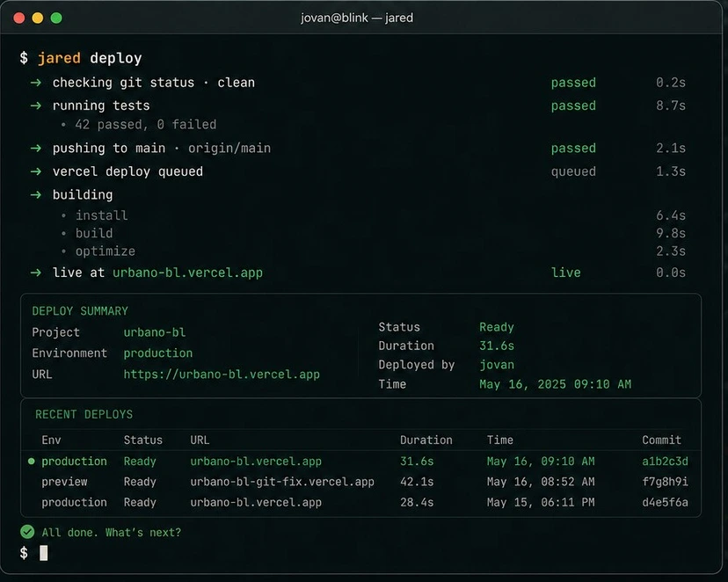Click '42 passed, 0 failed' text

tap(146, 124)
